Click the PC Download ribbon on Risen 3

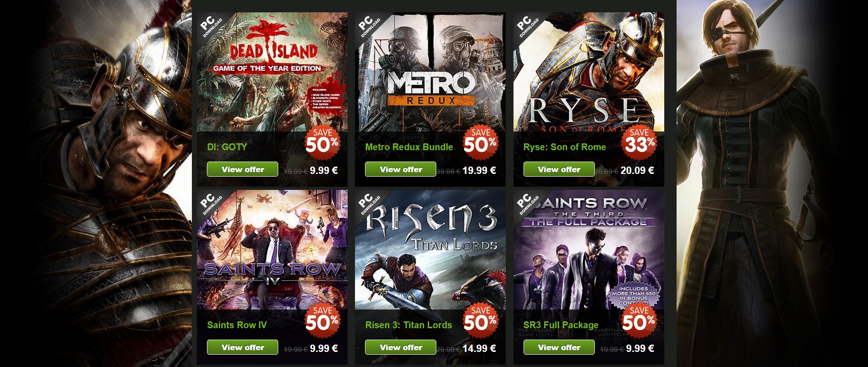370,204
